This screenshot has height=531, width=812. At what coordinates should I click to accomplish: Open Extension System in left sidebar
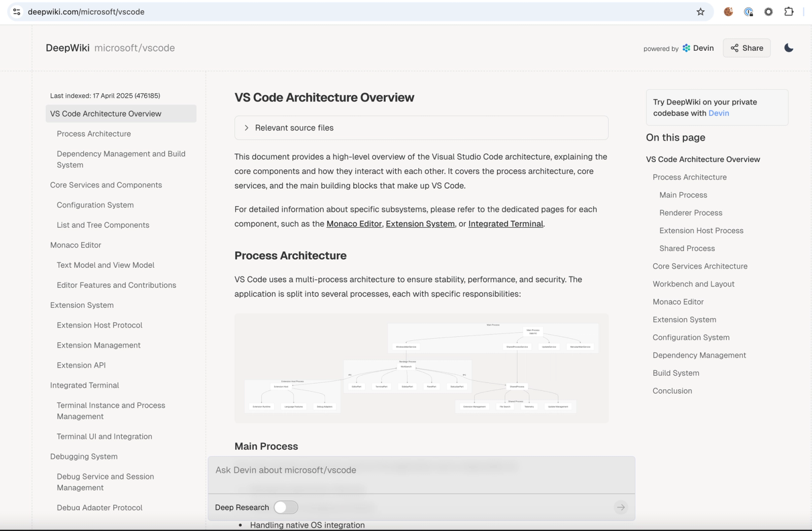tap(82, 305)
